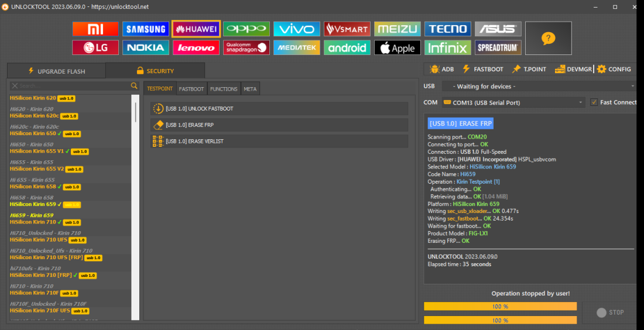Click the search magnifier icon

coord(134,85)
